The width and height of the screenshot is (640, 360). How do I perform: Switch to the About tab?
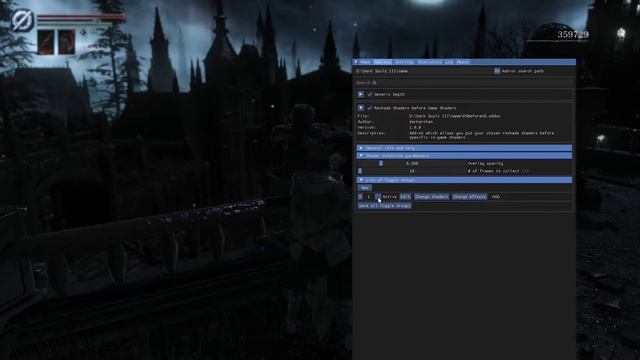click(x=463, y=62)
